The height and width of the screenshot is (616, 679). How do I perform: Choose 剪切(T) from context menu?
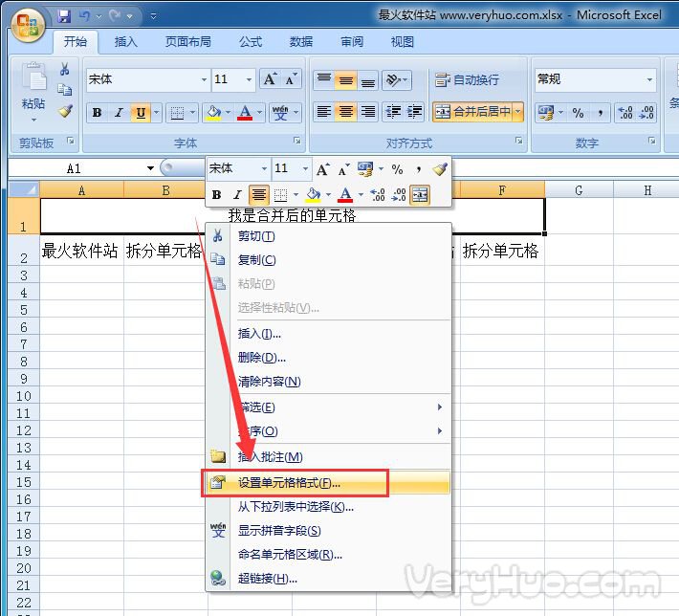pos(328,236)
